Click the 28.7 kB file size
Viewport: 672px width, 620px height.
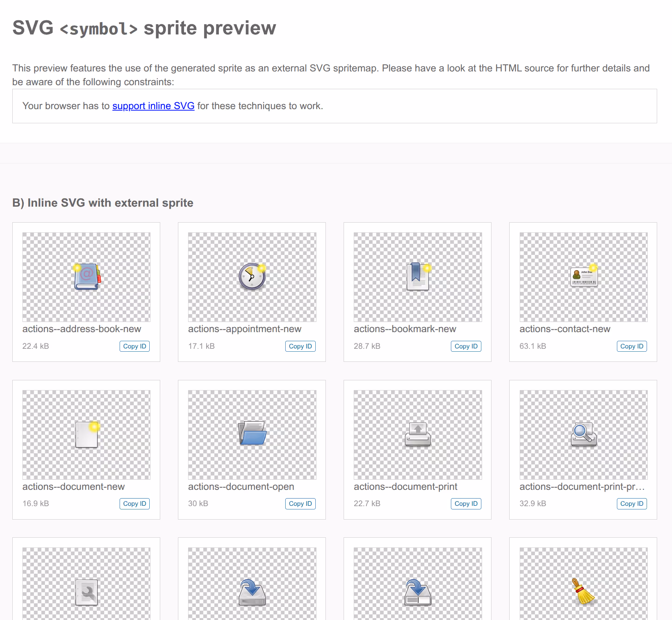(367, 346)
